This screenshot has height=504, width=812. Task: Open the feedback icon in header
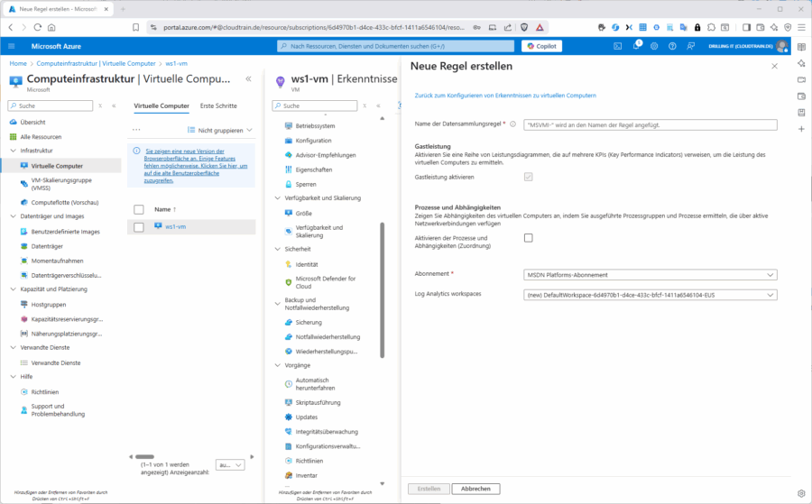(x=690, y=46)
